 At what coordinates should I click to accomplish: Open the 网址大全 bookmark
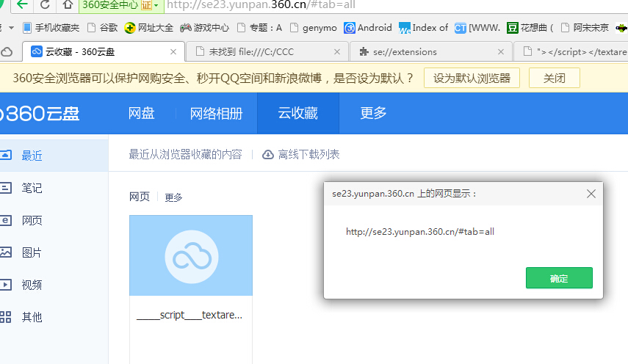click(148, 28)
